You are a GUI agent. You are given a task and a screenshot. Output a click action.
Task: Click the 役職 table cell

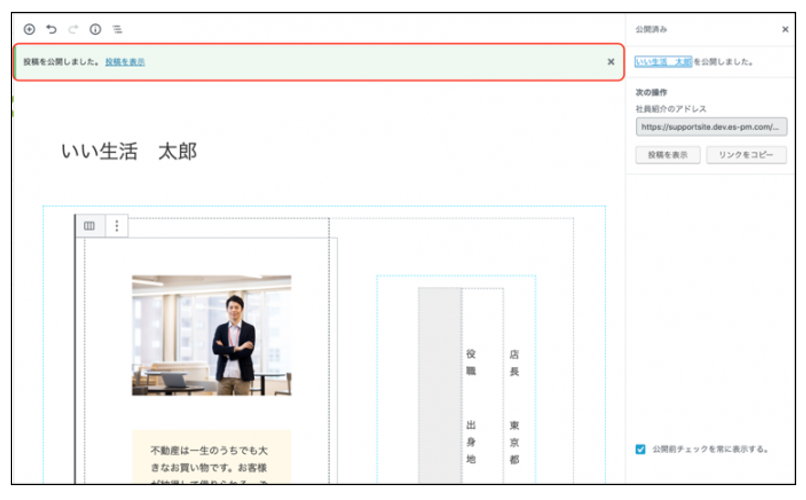click(x=471, y=362)
